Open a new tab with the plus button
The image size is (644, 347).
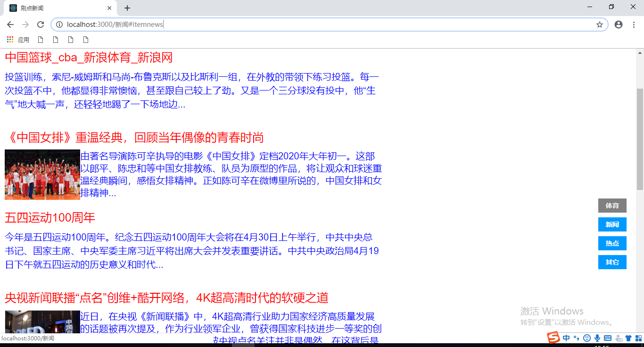[x=127, y=8]
